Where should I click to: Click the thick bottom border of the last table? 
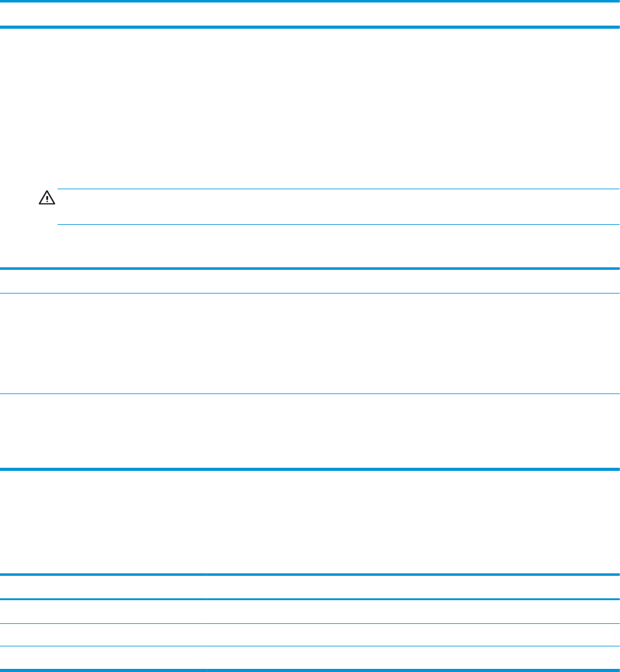(310, 670)
